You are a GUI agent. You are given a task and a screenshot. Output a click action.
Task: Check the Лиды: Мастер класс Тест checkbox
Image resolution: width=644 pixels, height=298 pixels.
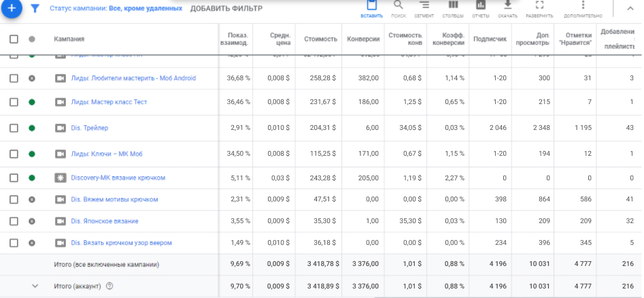14,102
